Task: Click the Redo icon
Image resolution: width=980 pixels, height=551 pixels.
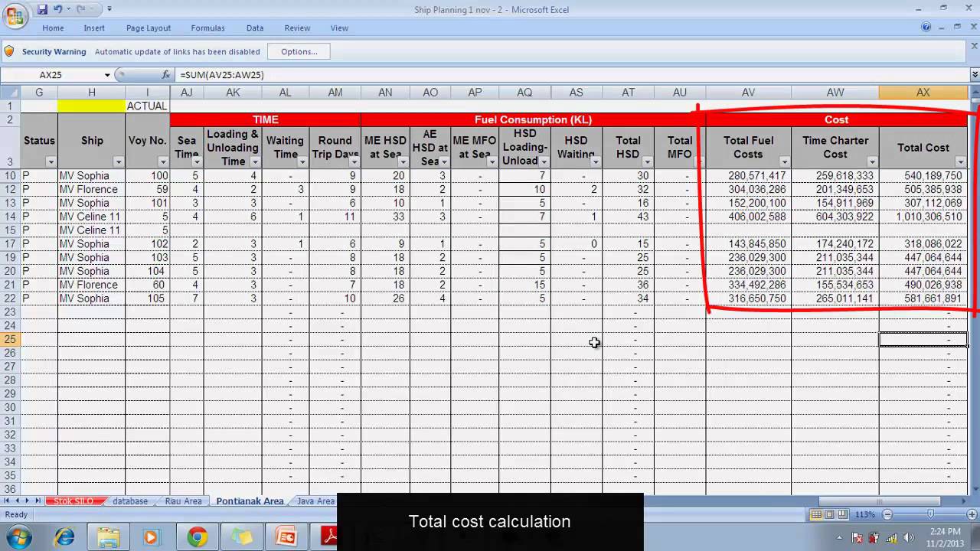Action: coord(80,9)
